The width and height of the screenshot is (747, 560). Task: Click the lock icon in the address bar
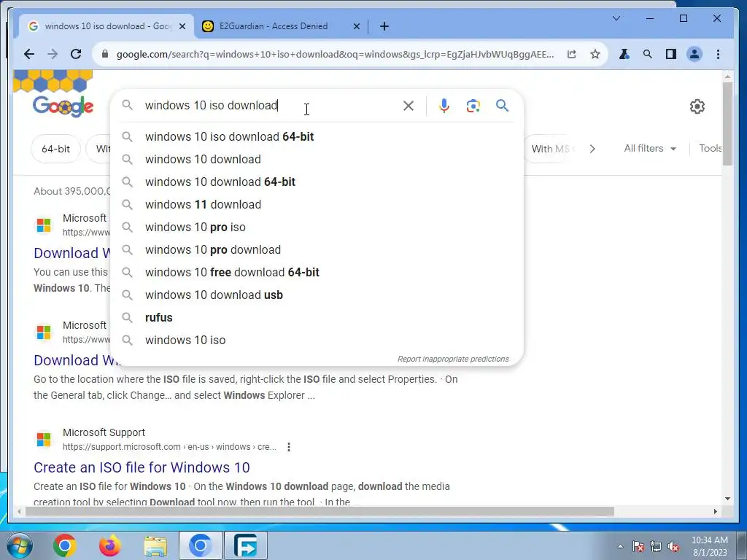tap(105, 54)
